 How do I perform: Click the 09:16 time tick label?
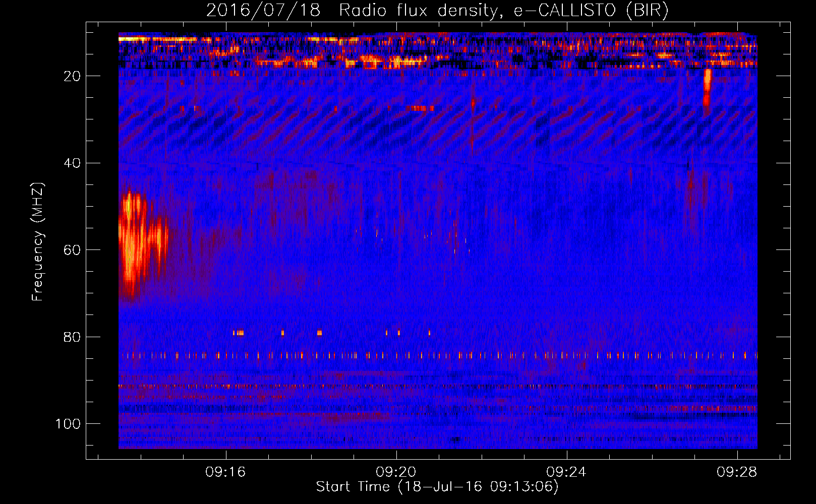[x=225, y=472]
